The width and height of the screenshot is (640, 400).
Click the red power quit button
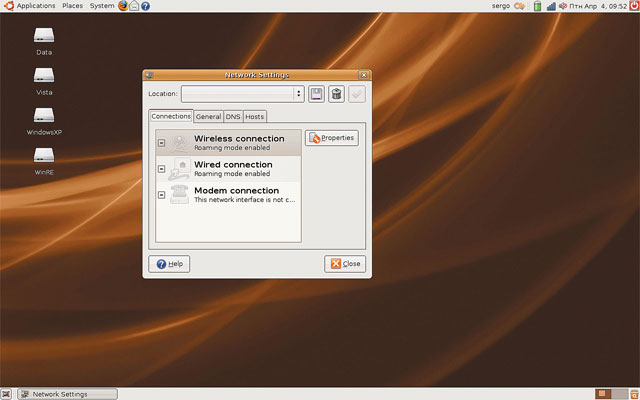[634, 6]
